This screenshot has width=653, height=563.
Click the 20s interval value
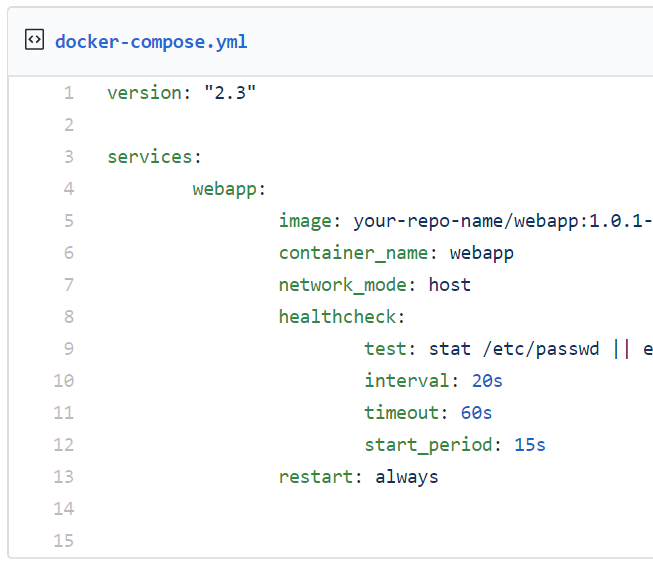pyautogui.click(x=487, y=381)
